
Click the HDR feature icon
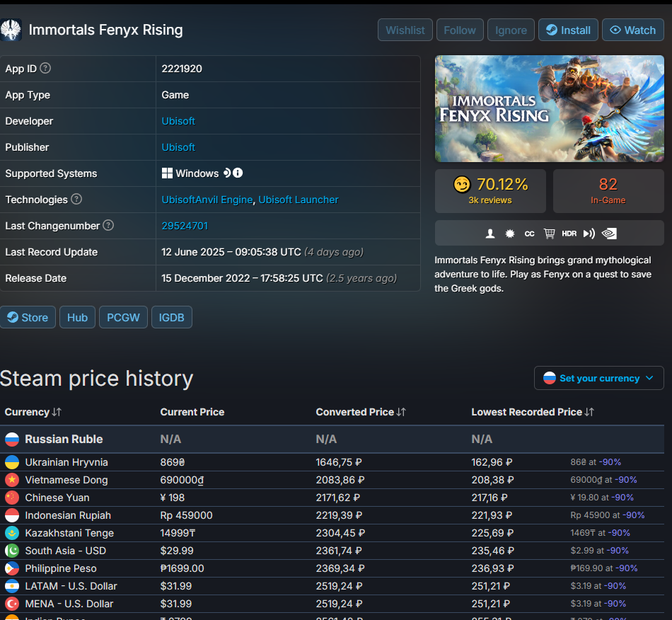(x=569, y=234)
